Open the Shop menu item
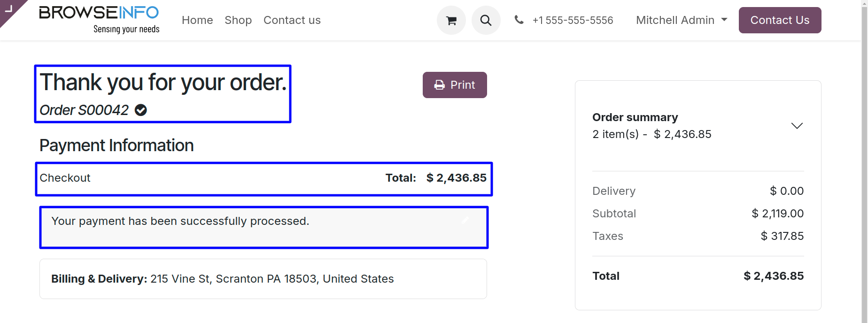Image resolution: width=868 pixels, height=323 pixels. (x=238, y=20)
